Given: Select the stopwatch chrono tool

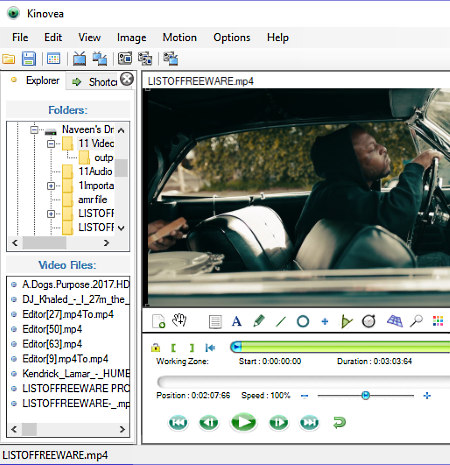Looking at the screenshot, I should 369,321.
